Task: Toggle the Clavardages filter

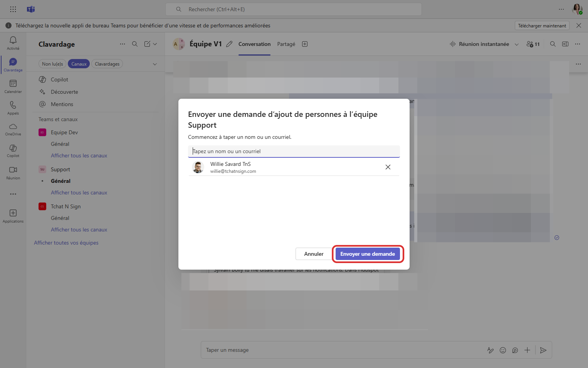Action: click(107, 64)
